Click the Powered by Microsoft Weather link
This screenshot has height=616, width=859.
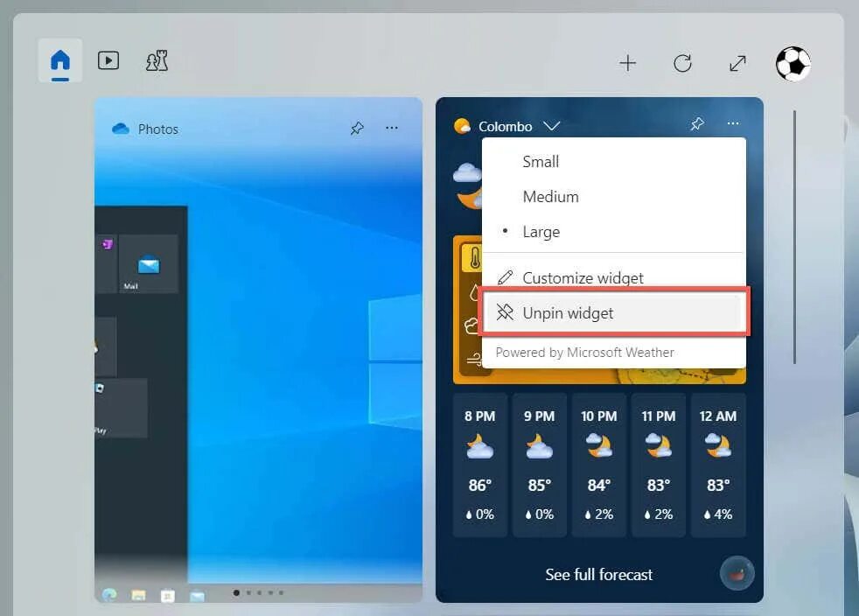(x=584, y=352)
